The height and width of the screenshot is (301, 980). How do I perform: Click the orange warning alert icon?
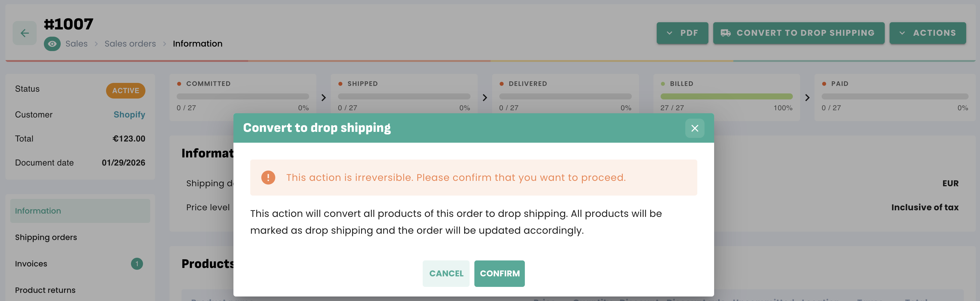point(268,177)
